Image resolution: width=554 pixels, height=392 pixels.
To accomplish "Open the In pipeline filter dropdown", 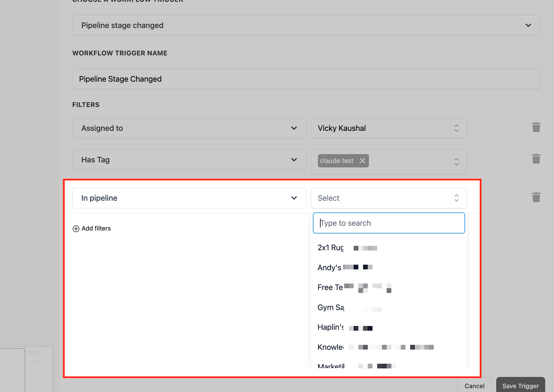I will (x=189, y=198).
